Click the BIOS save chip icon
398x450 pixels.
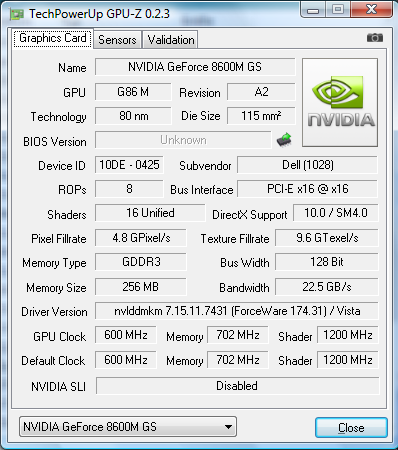(x=284, y=140)
